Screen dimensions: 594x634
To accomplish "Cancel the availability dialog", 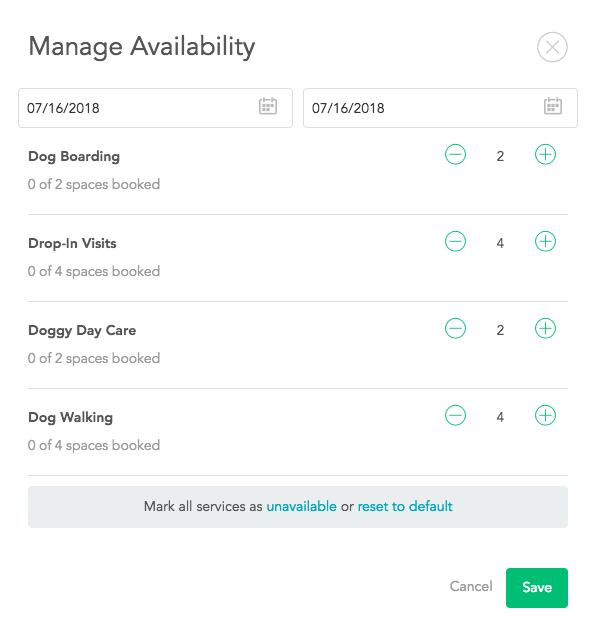I will tap(471, 586).
